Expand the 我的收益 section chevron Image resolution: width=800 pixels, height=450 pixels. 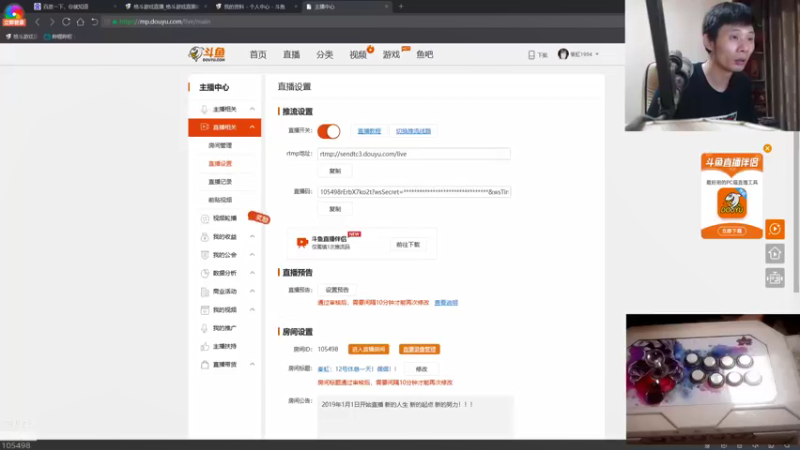252,237
